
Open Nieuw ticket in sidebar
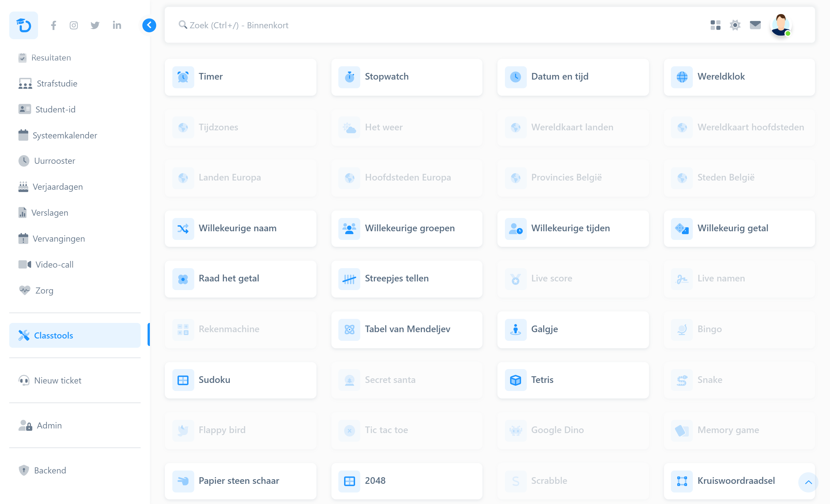58,380
